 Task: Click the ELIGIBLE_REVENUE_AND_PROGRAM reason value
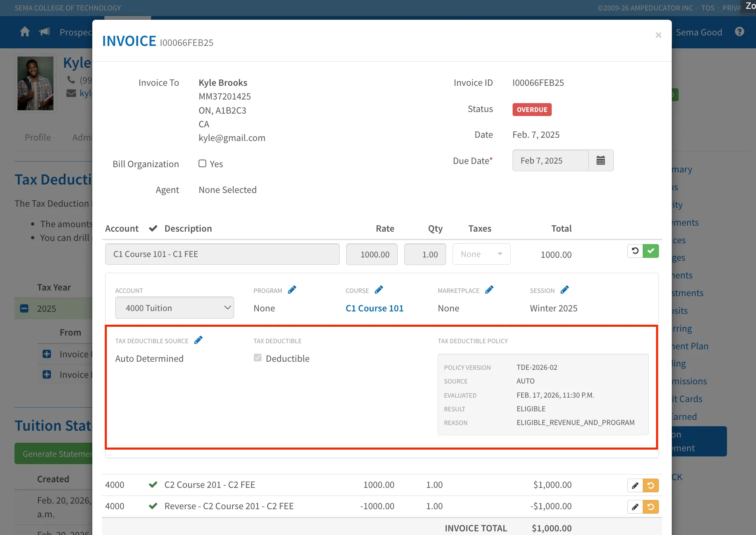575,423
